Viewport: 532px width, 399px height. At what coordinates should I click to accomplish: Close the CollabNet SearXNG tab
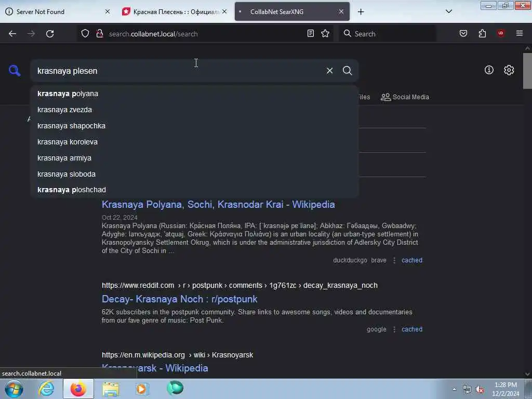[x=341, y=11]
